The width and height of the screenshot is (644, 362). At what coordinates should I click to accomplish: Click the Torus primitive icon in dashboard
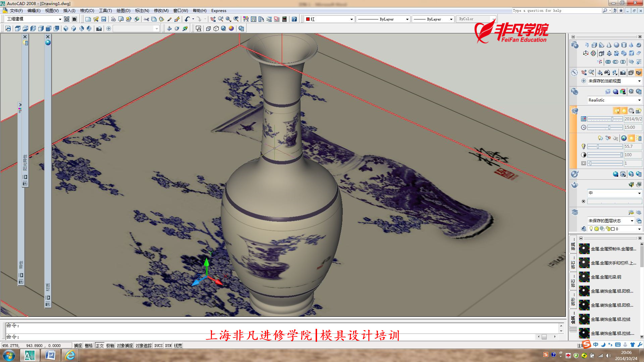coord(639,45)
